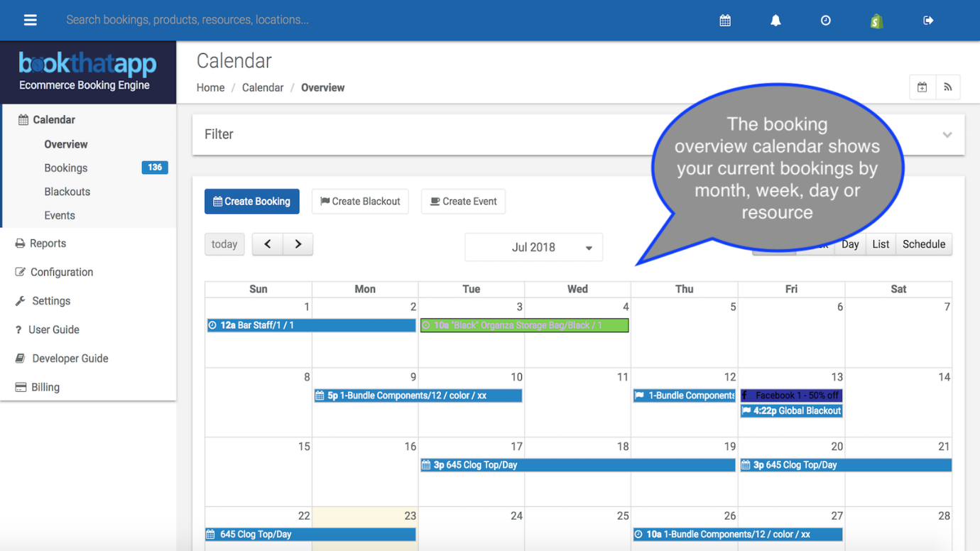Click the clock icon in header
The width and height of the screenshot is (980, 551).
[825, 21]
